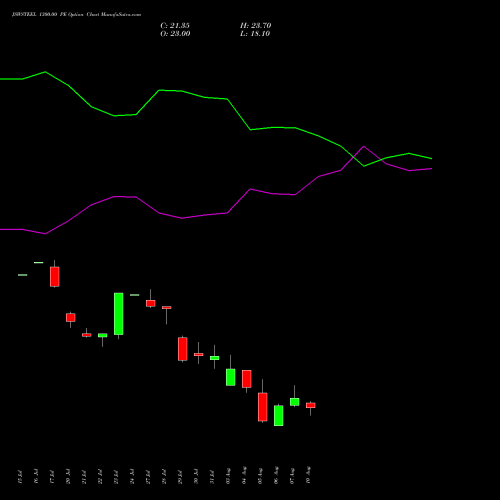The width and height of the screenshot is (500, 500).
Task: Click the last red candlestick for 10 Aug
Action: pos(311,405)
